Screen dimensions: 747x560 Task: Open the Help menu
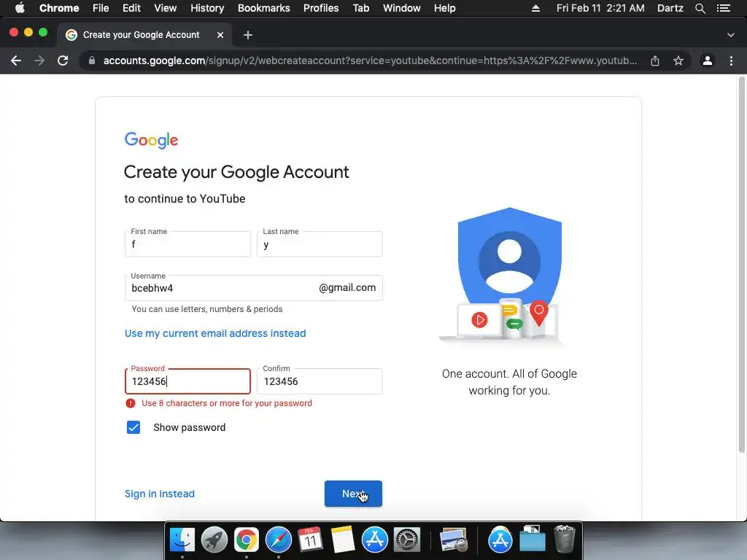click(444, 8)
